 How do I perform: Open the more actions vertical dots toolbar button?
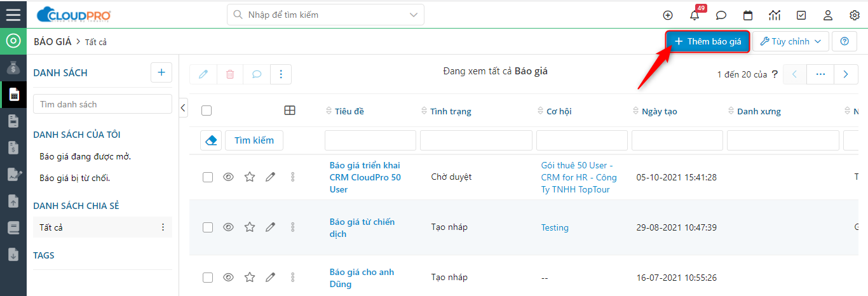click(x=281, y=74)
